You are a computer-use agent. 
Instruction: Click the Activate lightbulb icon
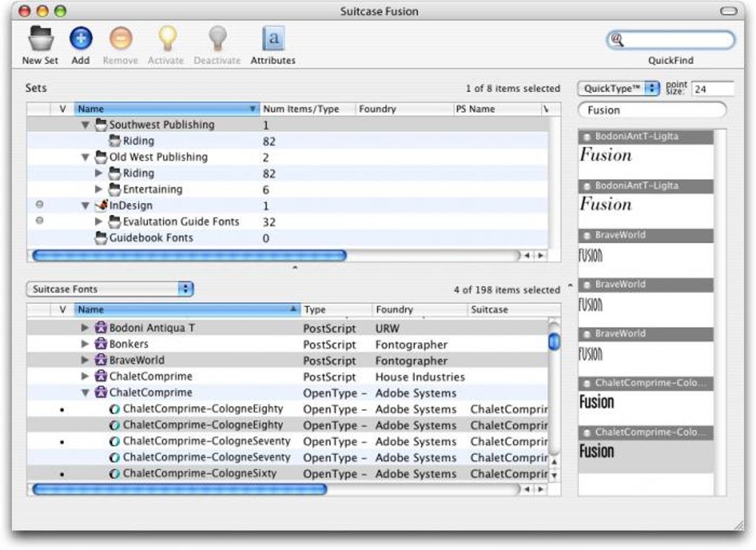tap(167, 38)
